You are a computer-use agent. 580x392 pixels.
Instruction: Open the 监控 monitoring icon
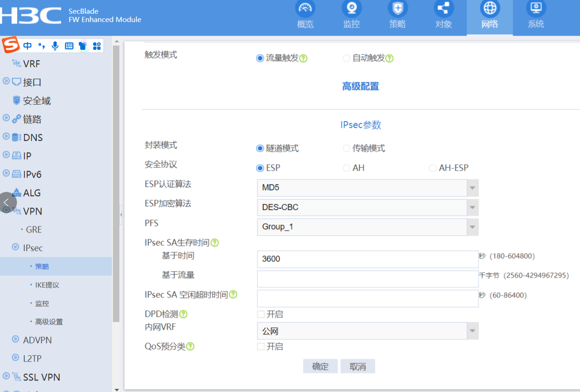351,9
